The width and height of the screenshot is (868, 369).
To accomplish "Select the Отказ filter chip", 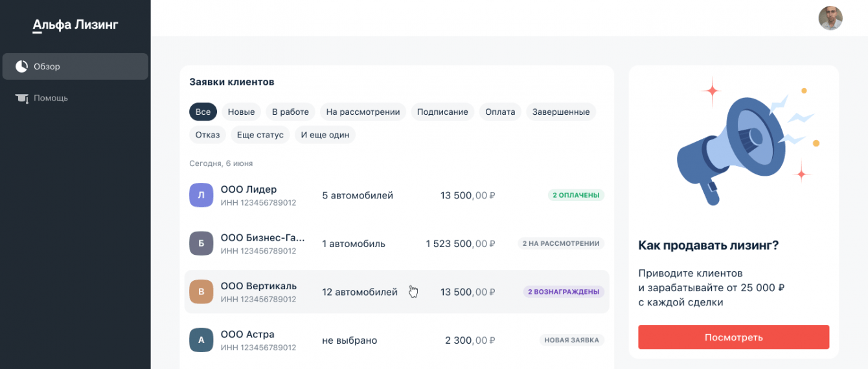I will point(207,135).
